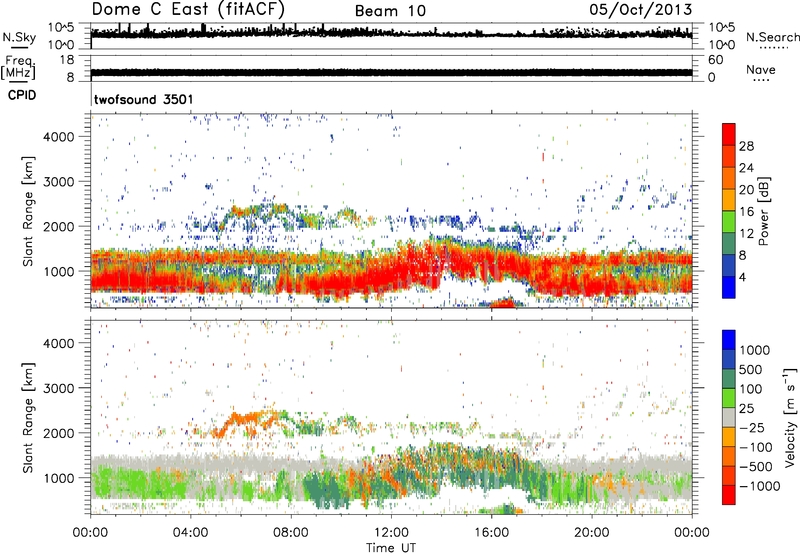
Task: Select the 'Freq. [MHz]' axis label
Action: (18, 67)
